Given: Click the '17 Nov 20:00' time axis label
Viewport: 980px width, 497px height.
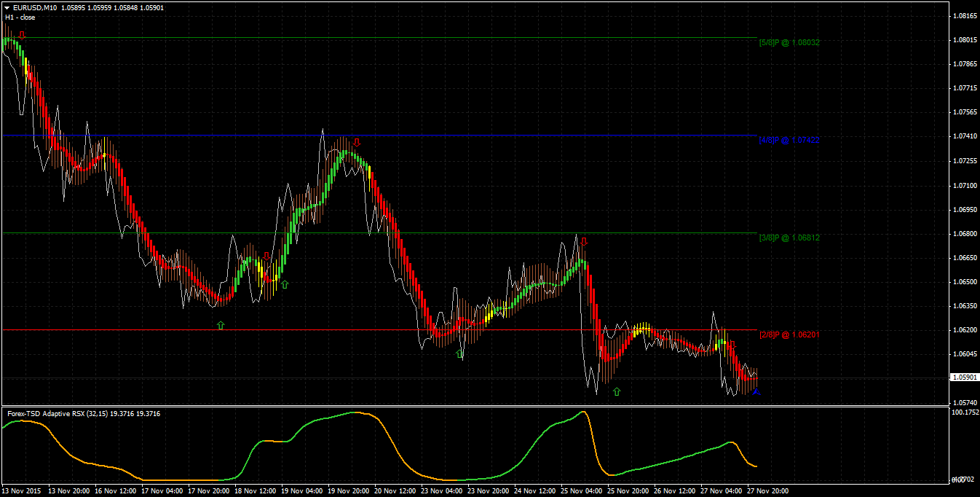Looking at the screenshot, I should (208, 491).
